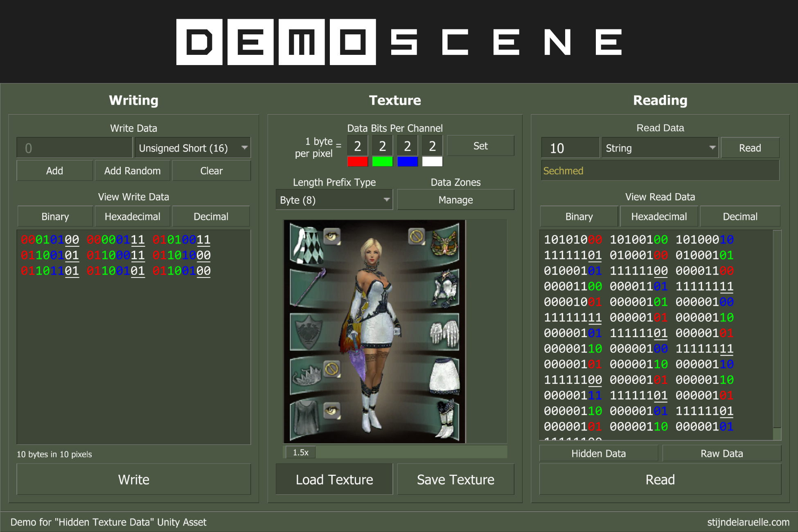Switch read data view to Hexadecimal
The width and height of the screenshot is (798, 532).
tap(659, 216)
